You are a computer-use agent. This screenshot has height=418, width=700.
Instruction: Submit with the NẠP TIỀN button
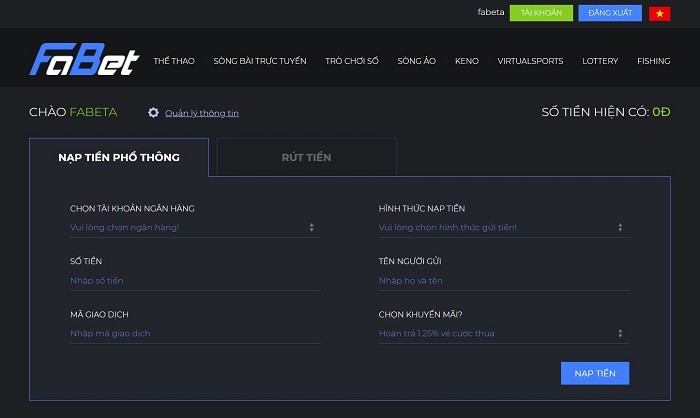point(595,373)
